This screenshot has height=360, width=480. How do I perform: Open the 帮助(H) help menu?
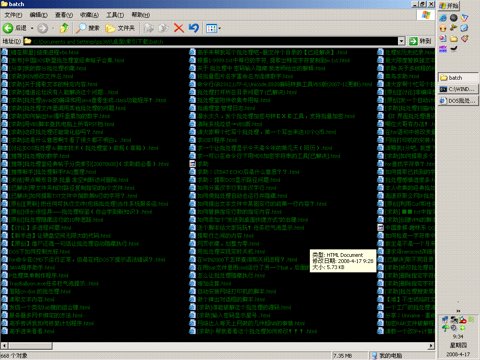140,15
